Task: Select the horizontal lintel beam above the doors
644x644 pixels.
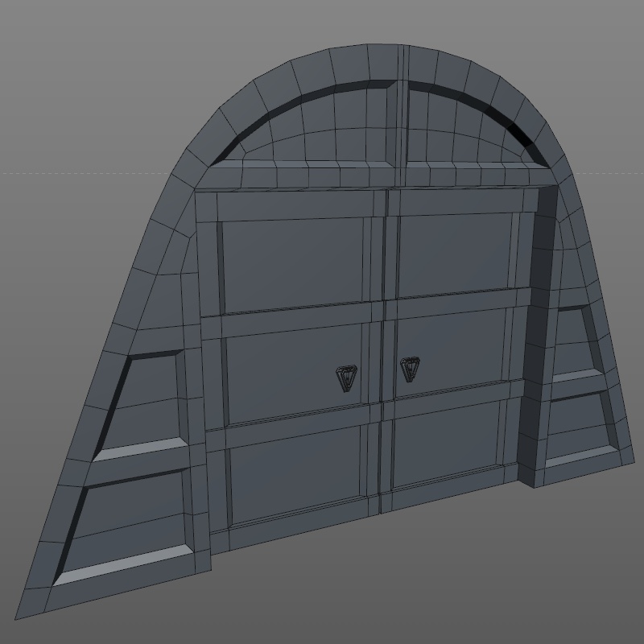Action: click(378, 175)
